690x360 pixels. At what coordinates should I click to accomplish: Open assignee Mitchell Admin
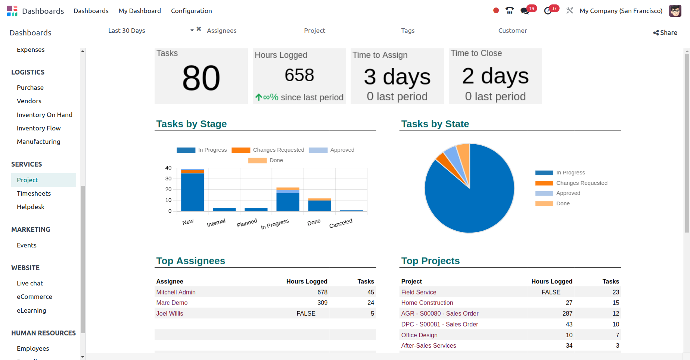(x=176, y=292)
